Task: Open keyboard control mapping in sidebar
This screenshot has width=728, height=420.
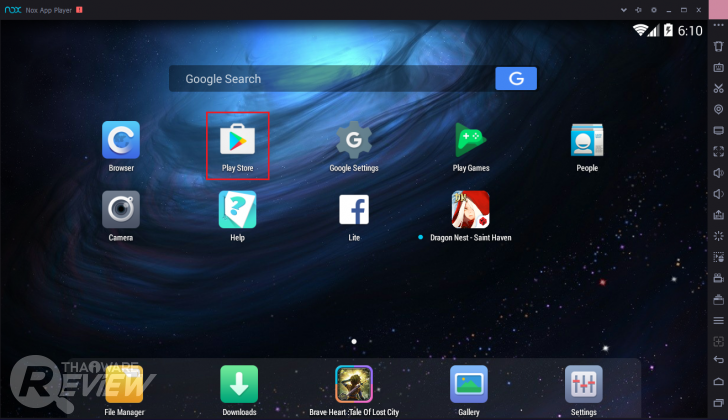Action: (x=718, y=68)
